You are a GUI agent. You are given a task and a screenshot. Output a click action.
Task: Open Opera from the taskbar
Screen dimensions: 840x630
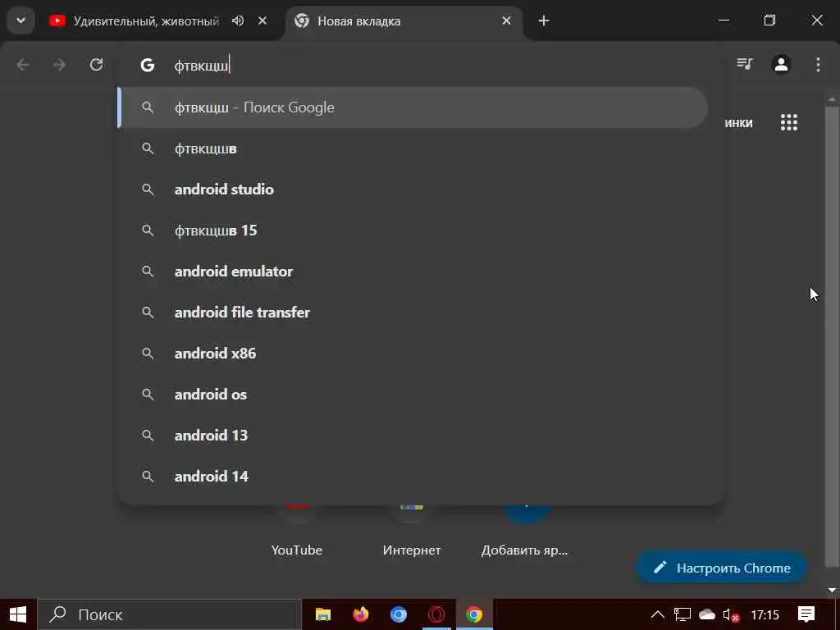tap(436, 614)
